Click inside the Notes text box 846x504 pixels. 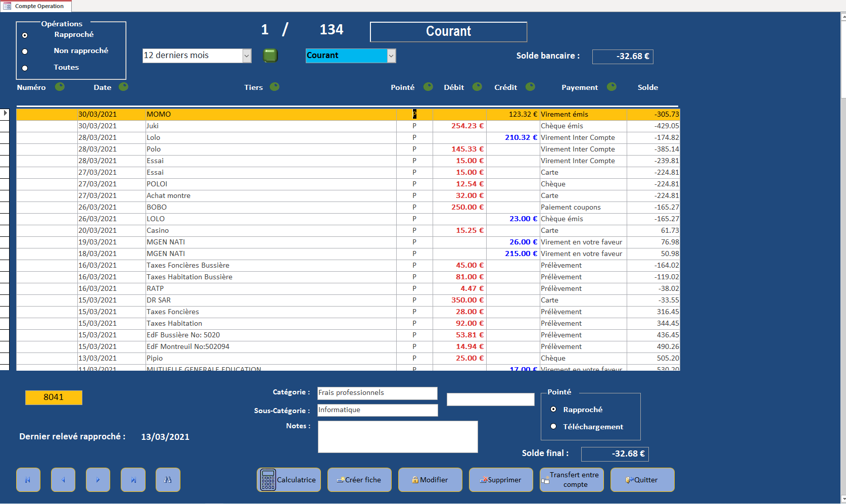(x=398, y=437)
